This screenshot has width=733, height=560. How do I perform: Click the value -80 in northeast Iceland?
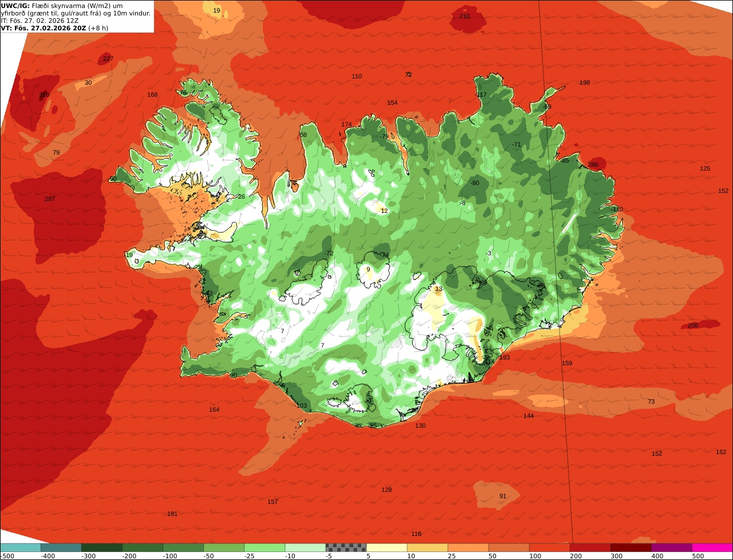point(474,183)
